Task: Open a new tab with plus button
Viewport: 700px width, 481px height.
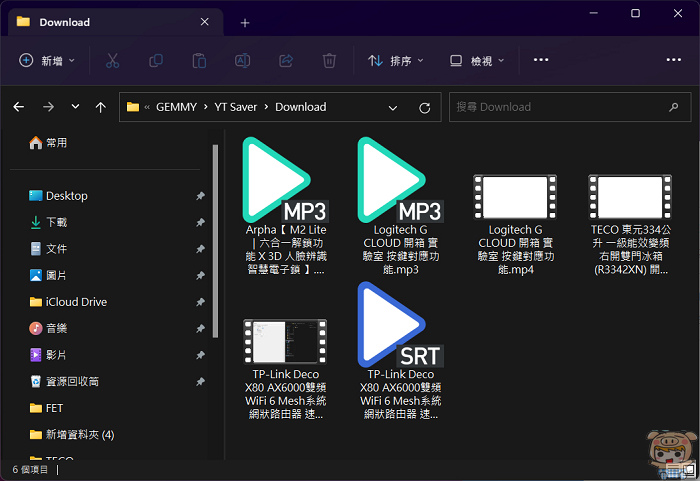Action: coord(245,22)
